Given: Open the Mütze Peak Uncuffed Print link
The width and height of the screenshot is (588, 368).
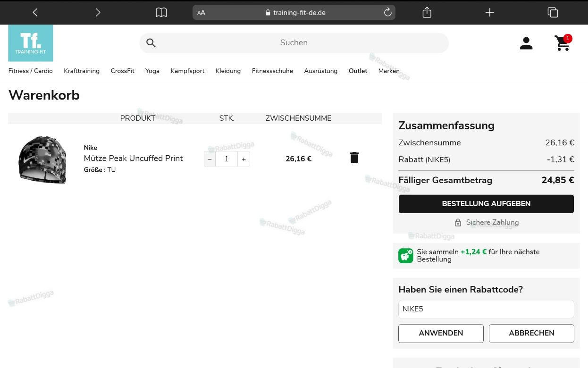Looking at the screenshot, I should pyautogui.click(x=133, y=159).
